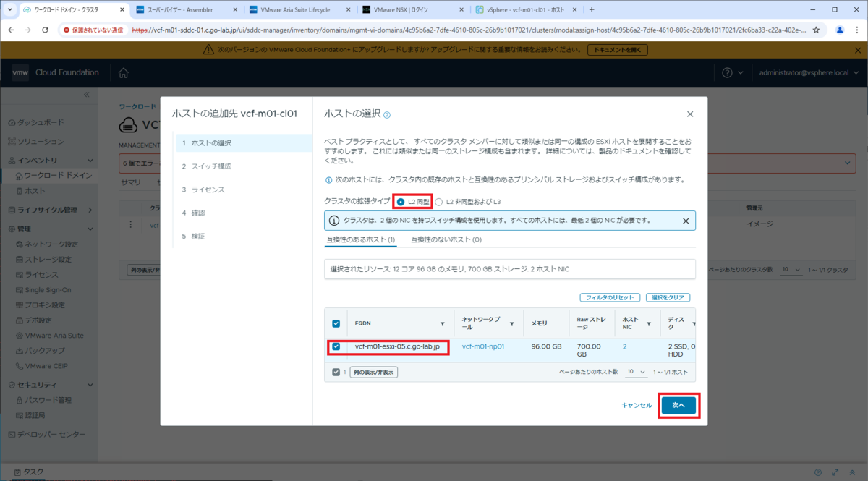Open the browser profile icon
The image size is (868, 481).
(x=840, y=30)
